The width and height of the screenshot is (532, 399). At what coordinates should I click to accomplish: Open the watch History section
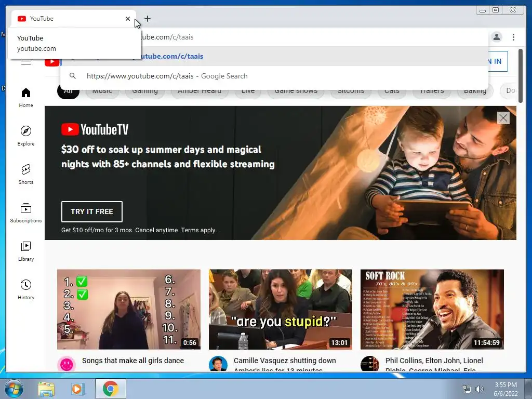[x=26, y=289]
